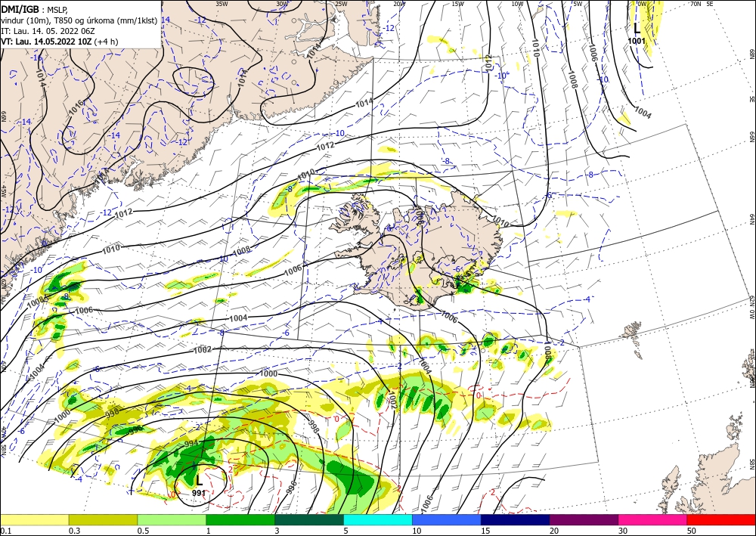756x536 pixels.
Task: Click the '994' isobar label
Action: pos(191,444)
